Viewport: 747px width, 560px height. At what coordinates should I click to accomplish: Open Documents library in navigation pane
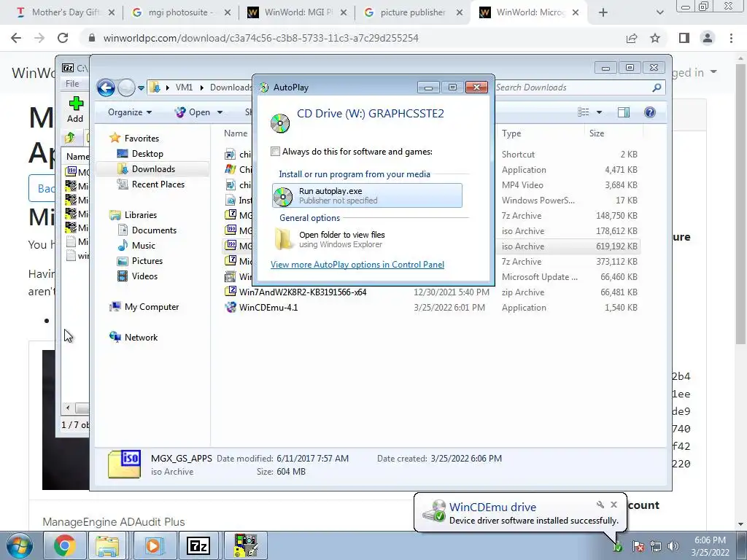click(x=154, y=230)
